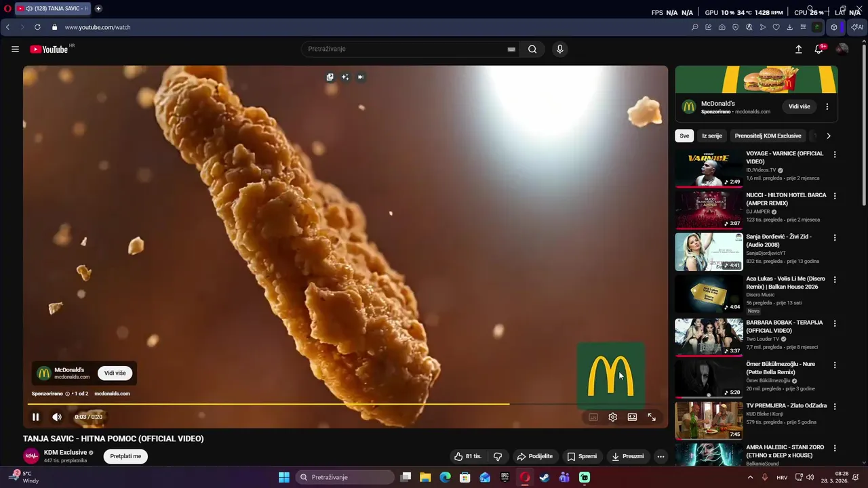The image size is (868, 488).
Task: Toggle subtitles in the video player
Action: coord(593,418)
